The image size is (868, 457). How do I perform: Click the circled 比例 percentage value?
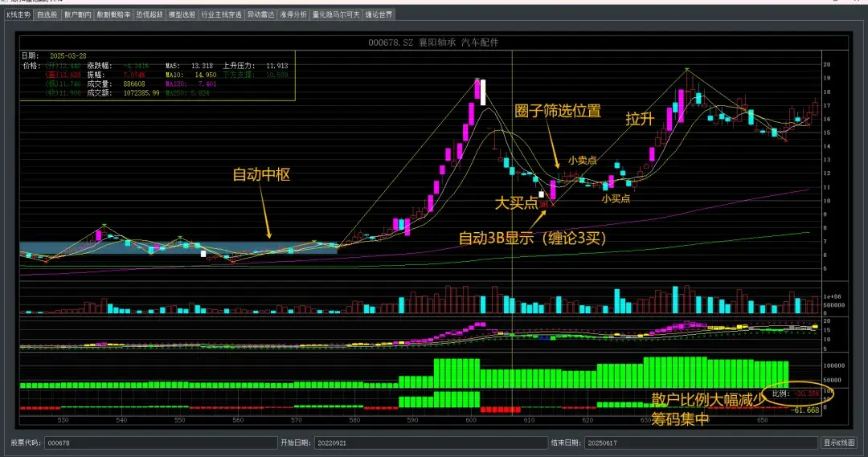(806, 394)
